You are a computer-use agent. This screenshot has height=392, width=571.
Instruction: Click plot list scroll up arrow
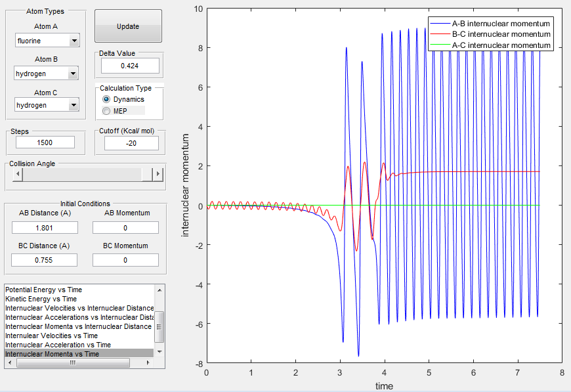point(159,290)
